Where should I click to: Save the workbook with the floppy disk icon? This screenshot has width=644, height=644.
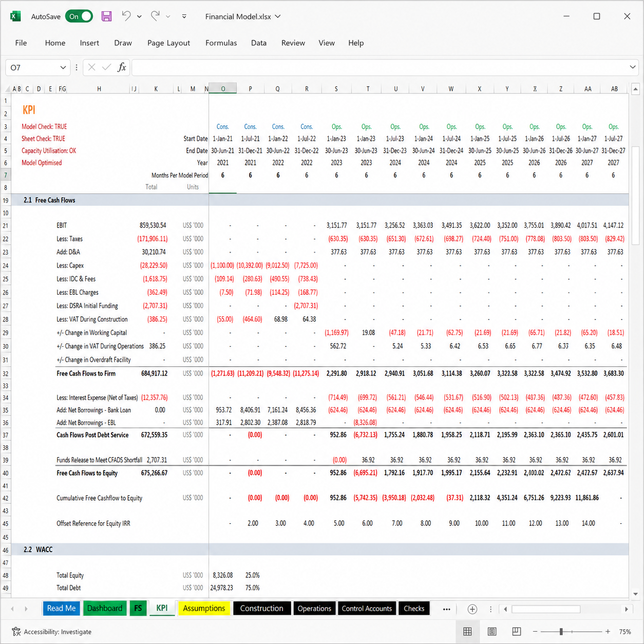(106, 16)
